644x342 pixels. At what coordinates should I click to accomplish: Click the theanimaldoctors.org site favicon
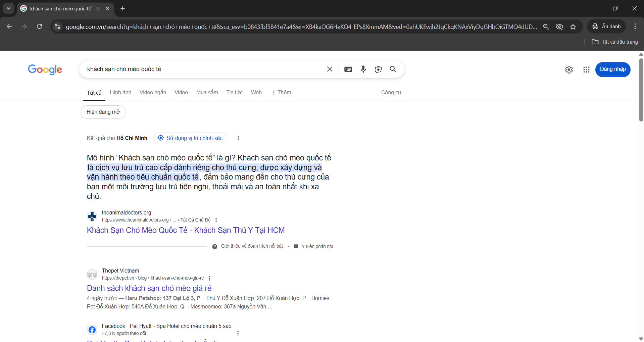pyautogui.click(x=92, y=216)
